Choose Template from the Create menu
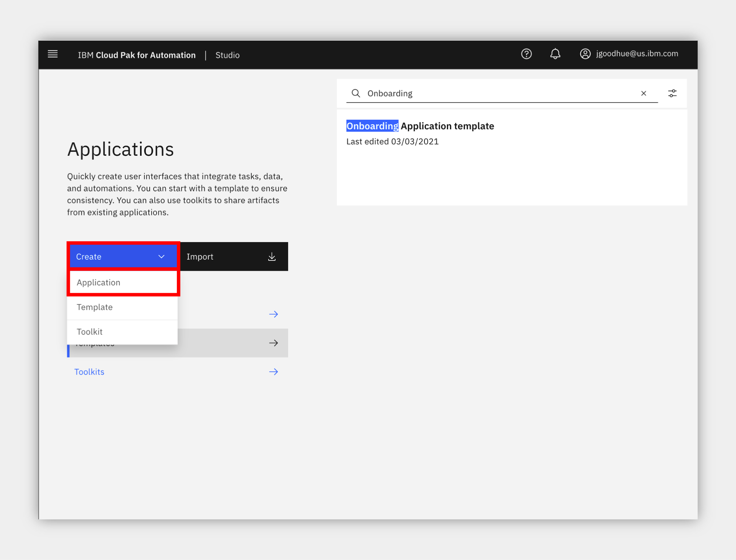This screenshot has height=560, width=736. point(122,307)
